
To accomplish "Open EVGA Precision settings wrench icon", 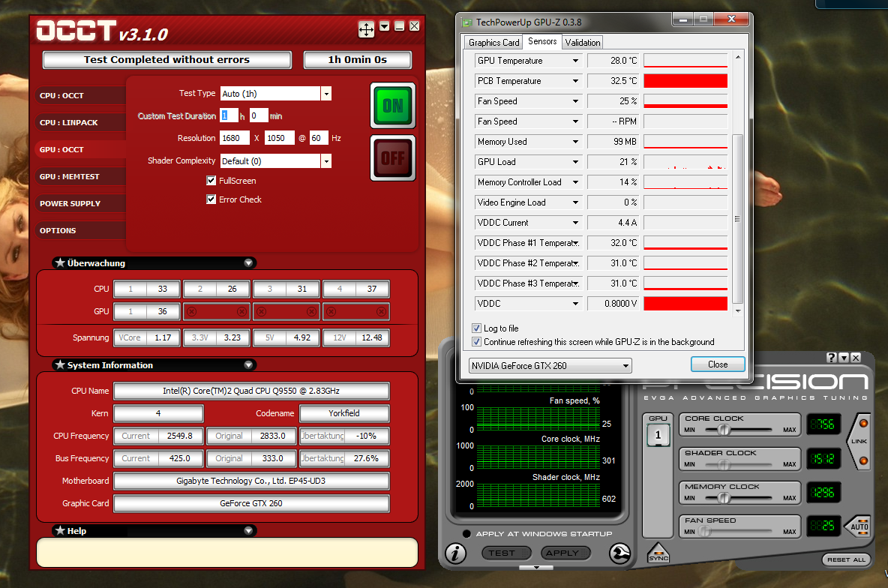I will coord(620,553).
